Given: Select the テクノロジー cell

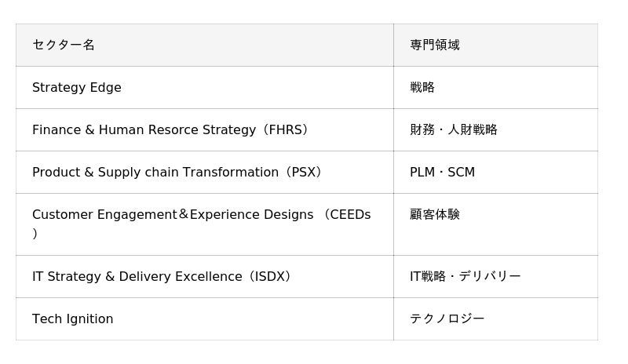Looking at the screenshot, I should (447, 318).
